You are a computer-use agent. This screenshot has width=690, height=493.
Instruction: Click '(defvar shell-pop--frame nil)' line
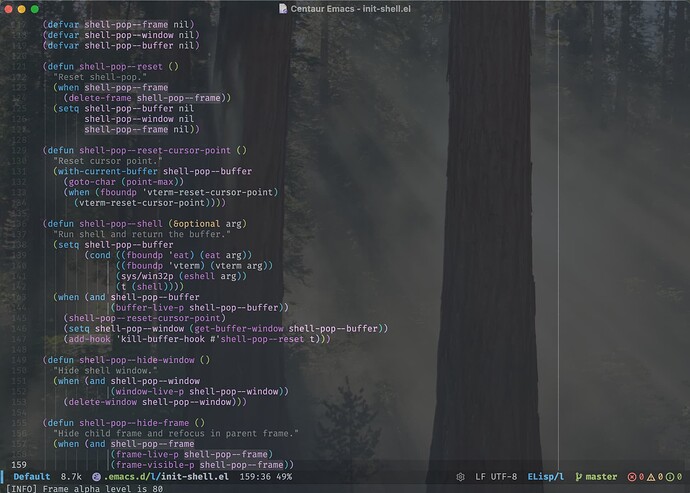pyautogui.click(x=118, y=25)
